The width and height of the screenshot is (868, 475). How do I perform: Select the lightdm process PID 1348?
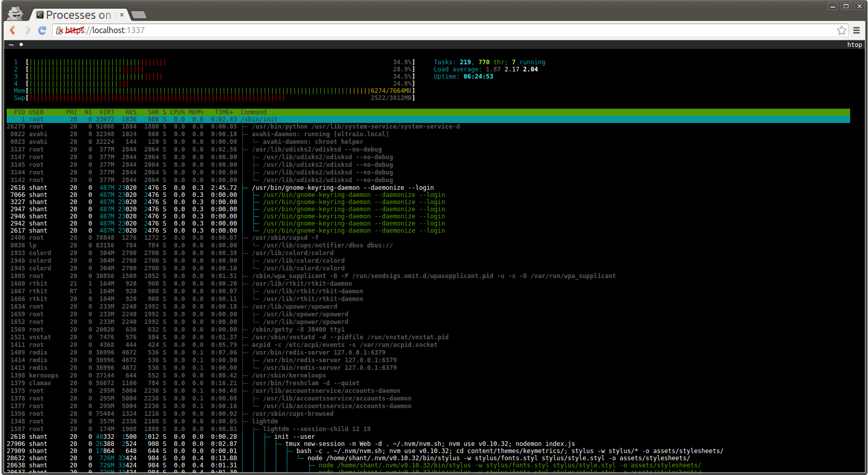(x=428, y=421)
